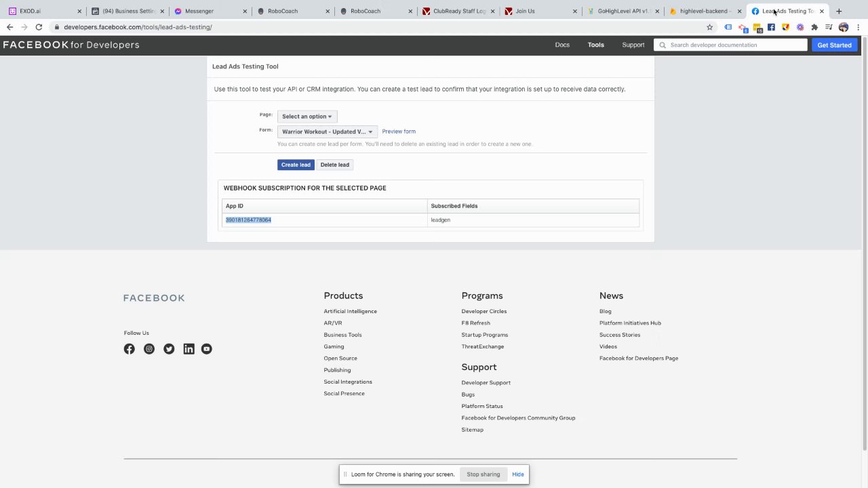Screen dimensions: 868x488
Task: Bookmark this page with the star icon
Action: pyautogui.click(x=710, y=27)
